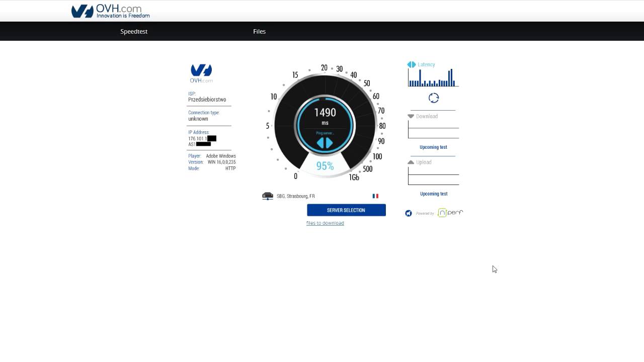Open the files to download link
The image size is (644, 362).
point(325,223)
